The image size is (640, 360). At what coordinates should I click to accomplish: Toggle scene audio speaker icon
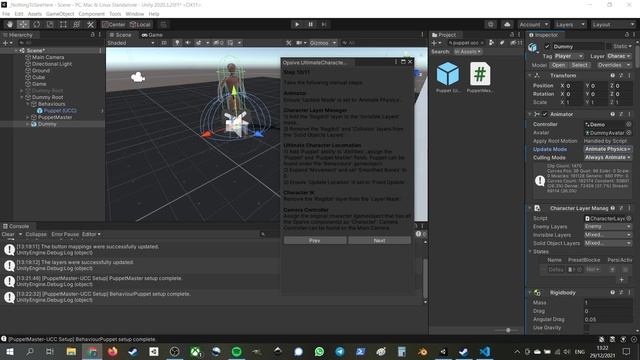click(x=188, y=42)
